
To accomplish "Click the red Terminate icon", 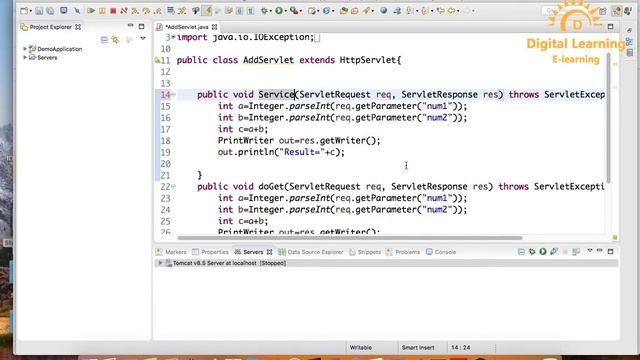I will click(x=113, y=11).
